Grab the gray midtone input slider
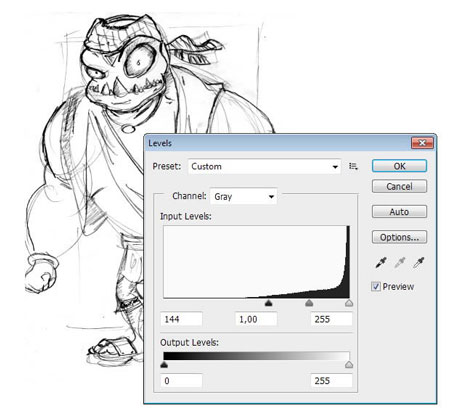 [x=309, y=303]
